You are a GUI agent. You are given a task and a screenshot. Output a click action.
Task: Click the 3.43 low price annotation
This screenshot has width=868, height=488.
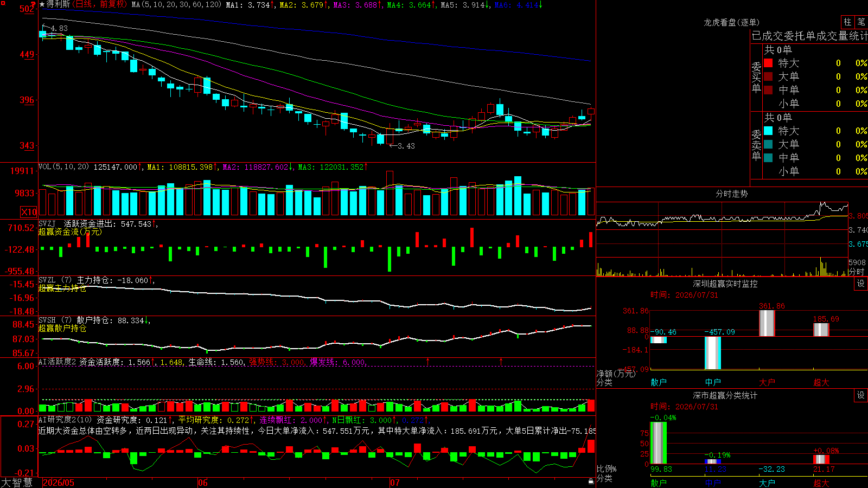point(406,146)
